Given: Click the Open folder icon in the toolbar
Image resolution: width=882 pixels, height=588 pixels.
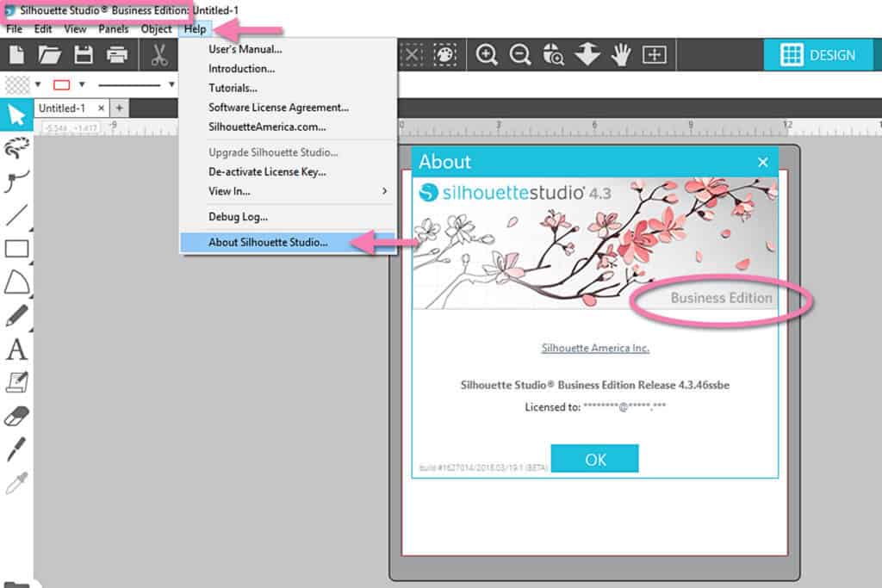Looking at the screenshot, I should (49, 54).
